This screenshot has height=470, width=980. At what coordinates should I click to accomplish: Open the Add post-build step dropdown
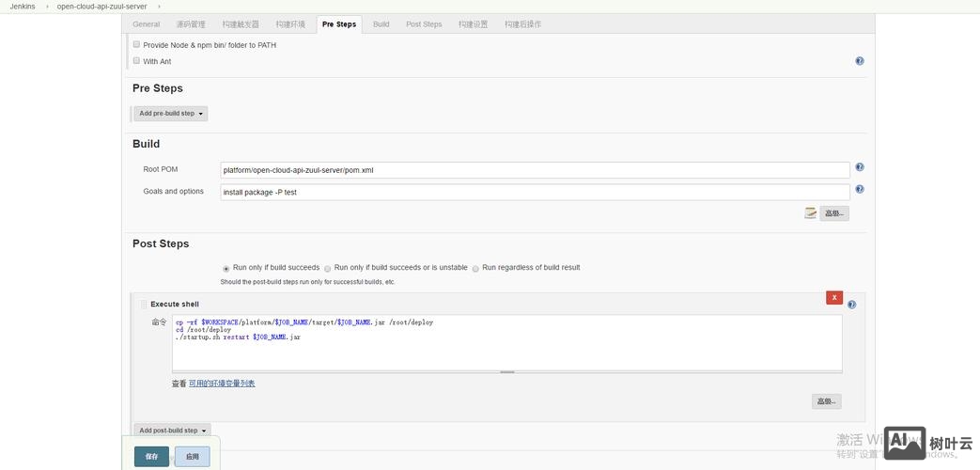click(172, 431)
